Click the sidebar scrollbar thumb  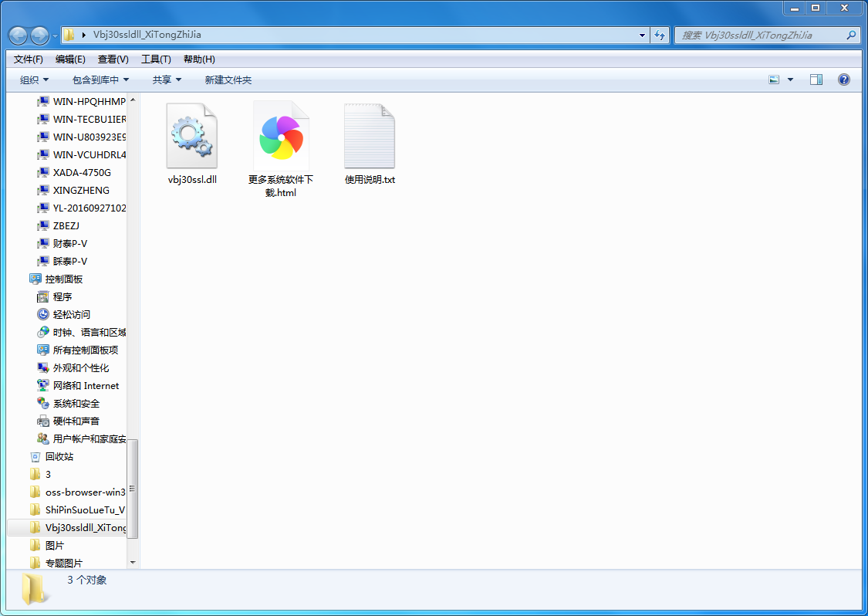click(x=132, y=489)
